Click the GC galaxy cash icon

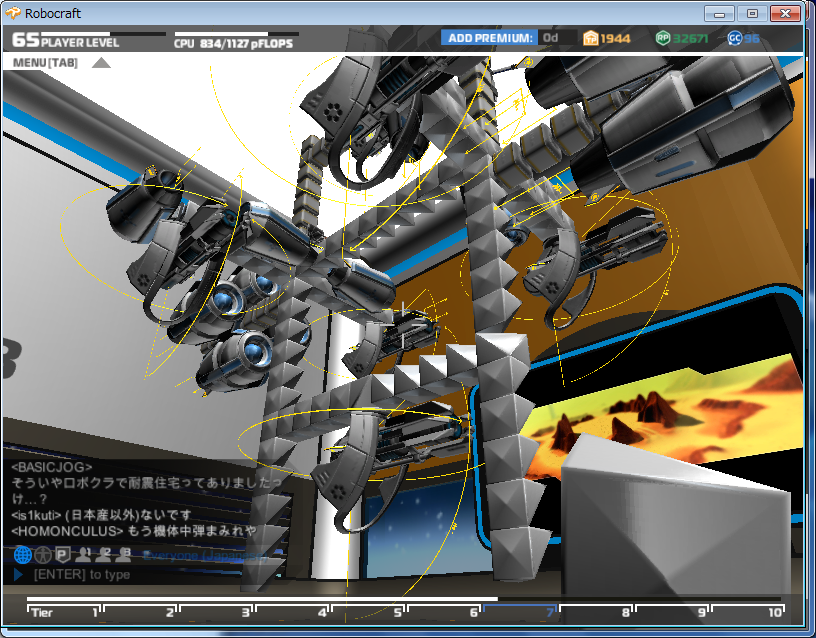pyautogui.click(x=734, y=38)
